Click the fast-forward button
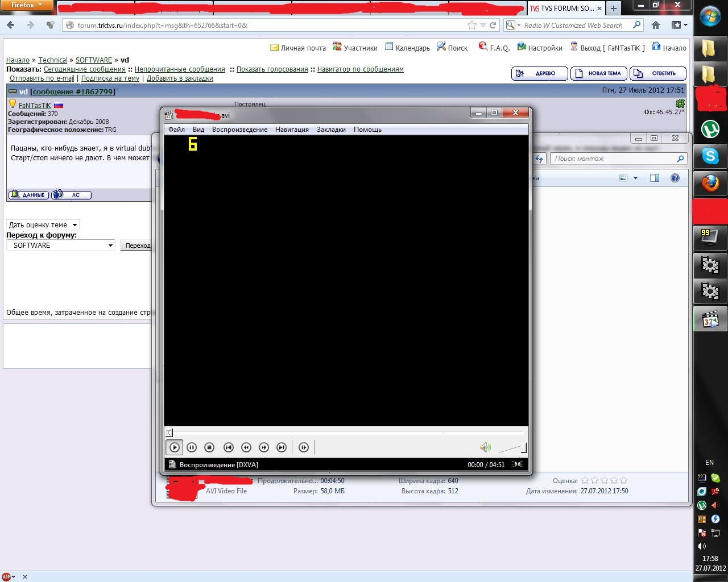This screenshot has height=582, width=728. pyautogui.click(x=264, y=447)
